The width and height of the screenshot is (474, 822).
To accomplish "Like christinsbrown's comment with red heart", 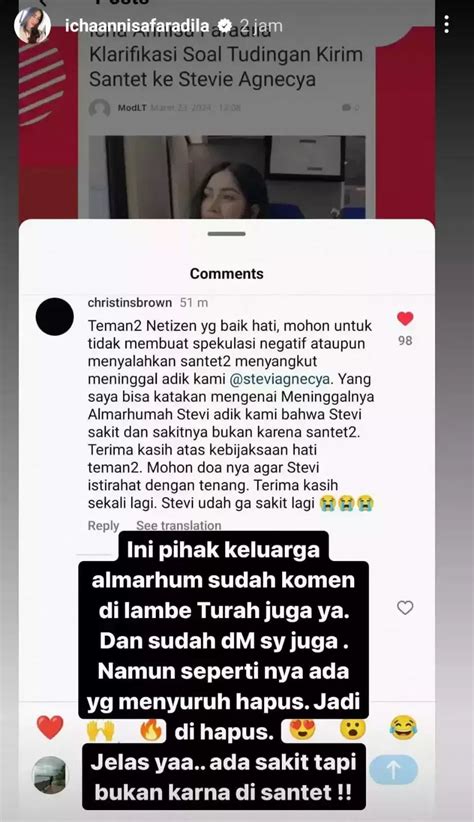I will (405, 319).
